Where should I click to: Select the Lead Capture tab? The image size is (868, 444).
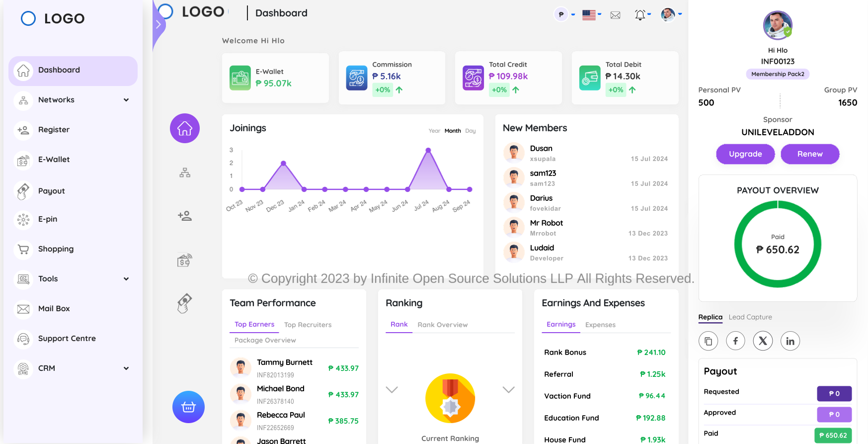(x=750, y=317)
